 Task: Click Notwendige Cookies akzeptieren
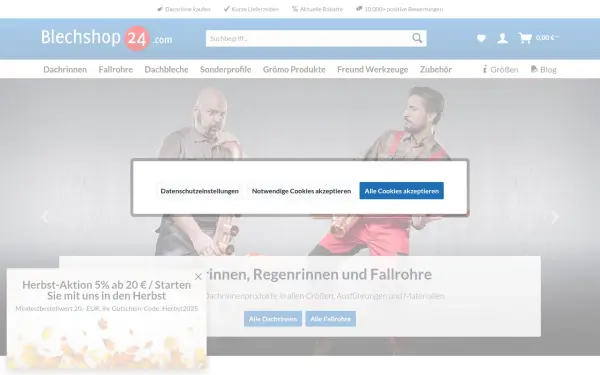tap(301, 191)
